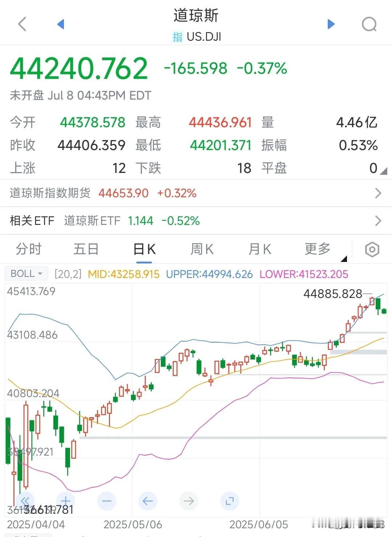
Task: Tap the 上涨 count 12
Action: (x=119, y=168)
